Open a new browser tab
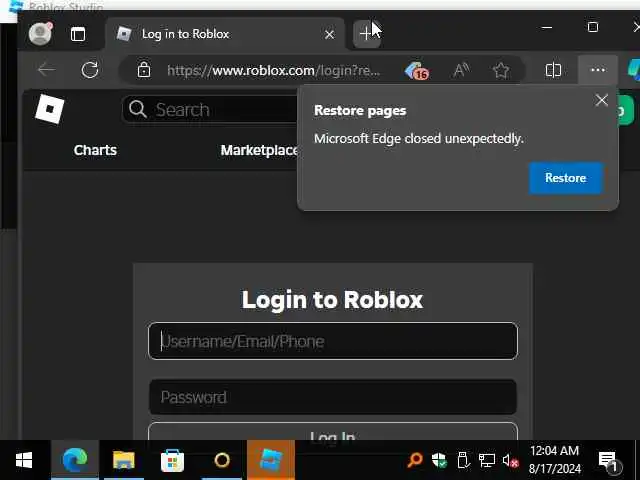The height and width of the screenshot is (480, 640). click(366, 33)
